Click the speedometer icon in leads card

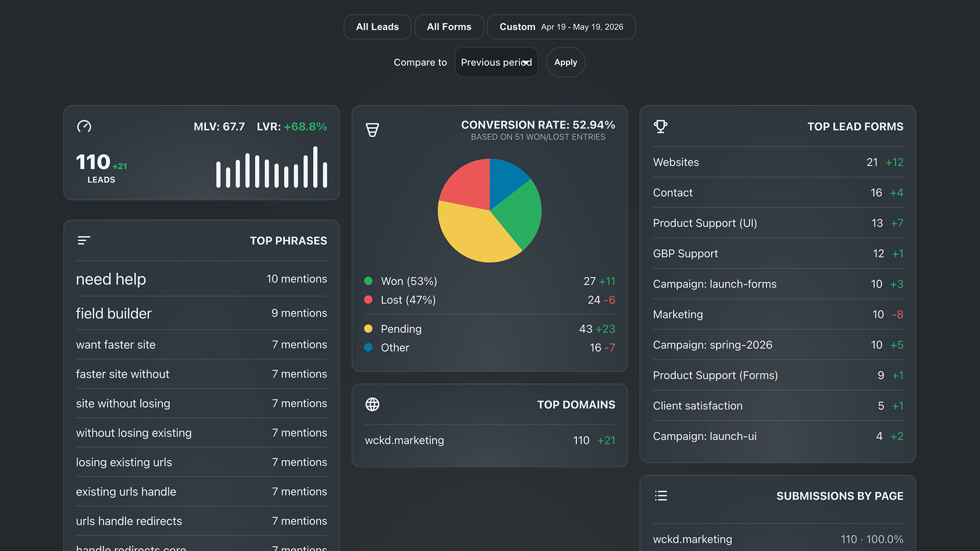(x=84, y=127)
